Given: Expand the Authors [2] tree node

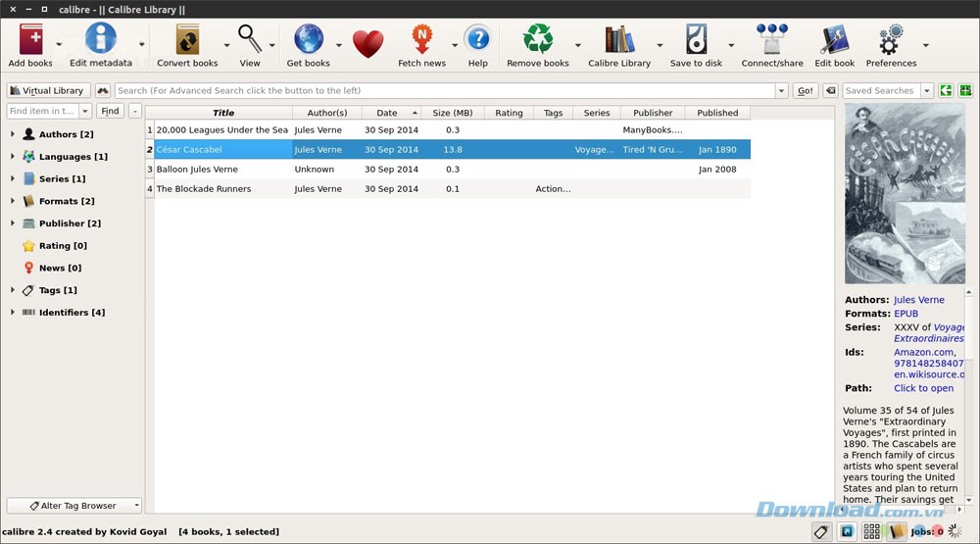Looking at the screenshot, I should (x=12, y=134).
